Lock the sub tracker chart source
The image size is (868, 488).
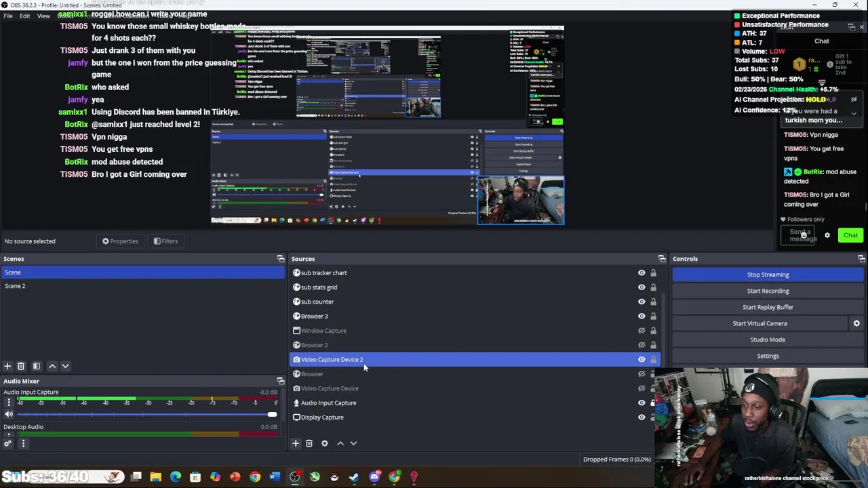click(x=653, y=273)
